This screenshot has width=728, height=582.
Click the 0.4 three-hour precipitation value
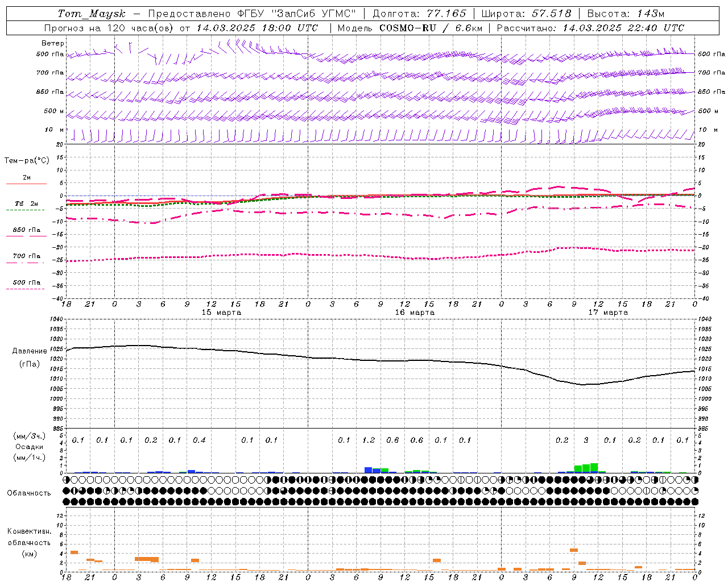tap(199, 440)
